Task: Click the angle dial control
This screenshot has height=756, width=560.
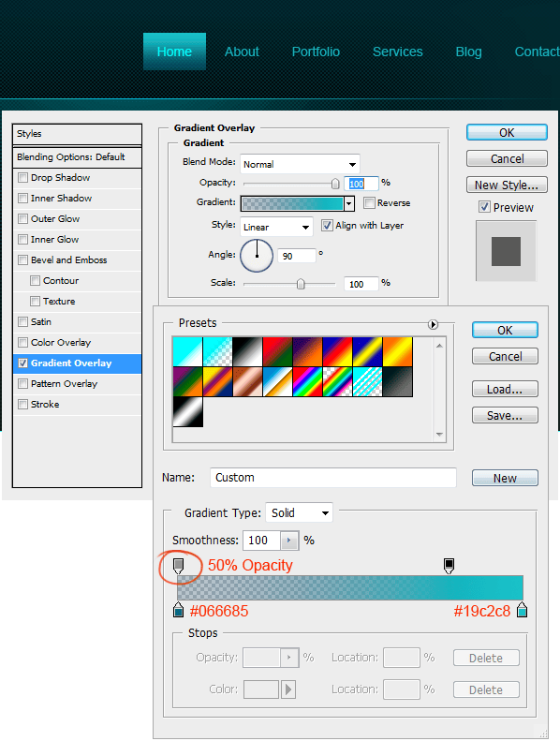Action: [x=257, y=256]
